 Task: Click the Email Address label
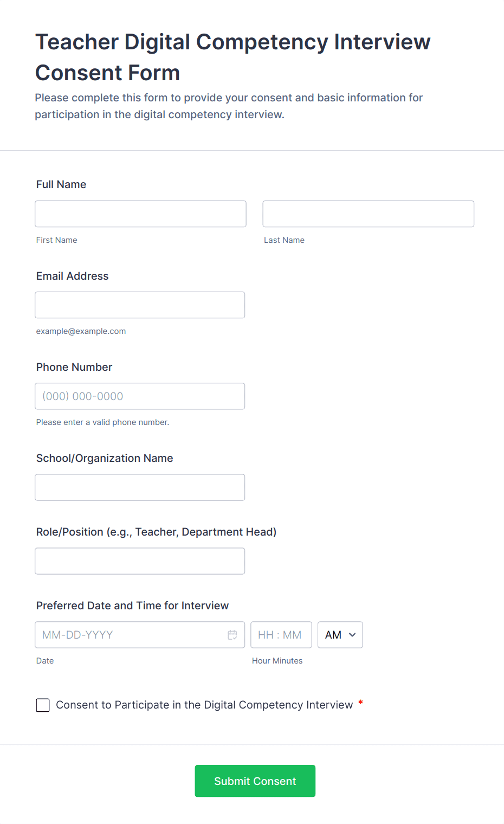(72, 276)
